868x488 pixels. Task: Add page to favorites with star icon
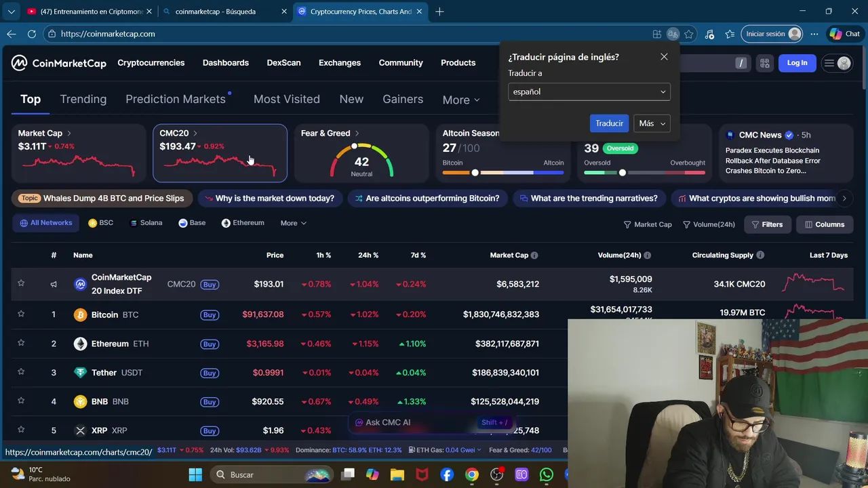click(689, 34)
